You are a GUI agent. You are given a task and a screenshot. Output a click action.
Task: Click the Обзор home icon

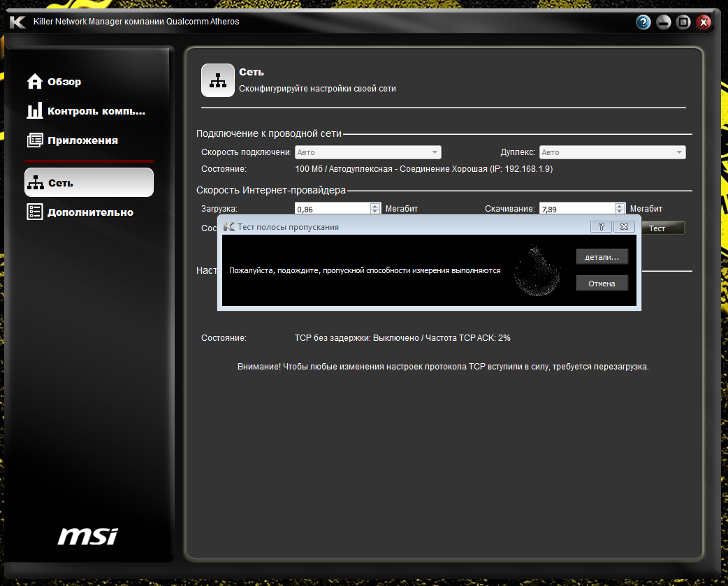(35, 81)
